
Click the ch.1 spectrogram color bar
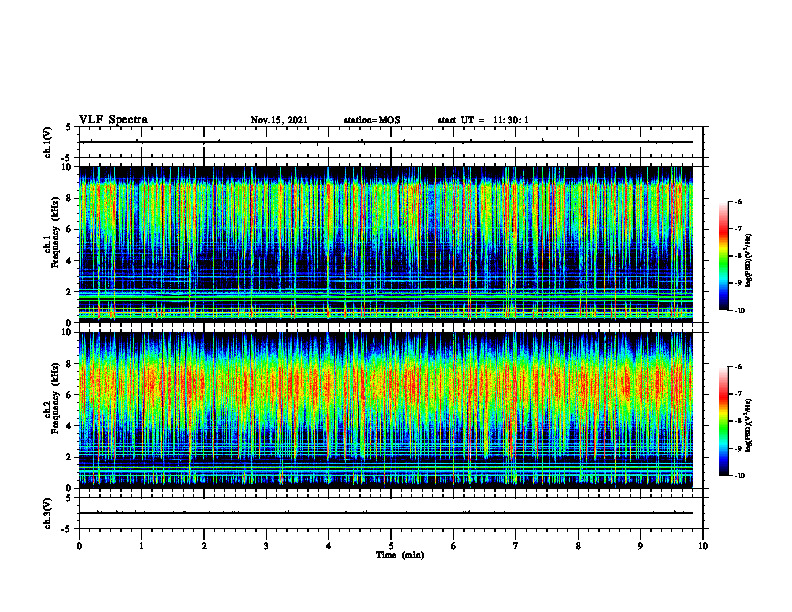point(723,256)
